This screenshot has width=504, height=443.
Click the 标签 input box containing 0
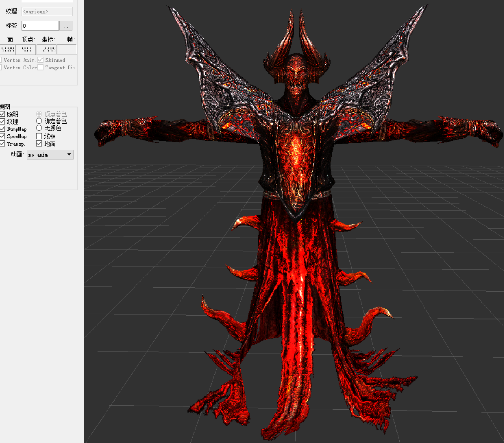pyautogui.click(x=40, y=25)
